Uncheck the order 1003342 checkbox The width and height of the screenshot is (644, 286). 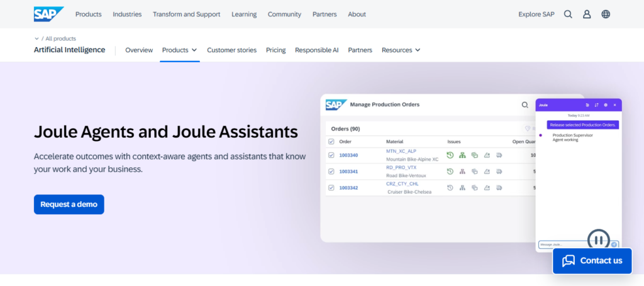tap(331, 188)
